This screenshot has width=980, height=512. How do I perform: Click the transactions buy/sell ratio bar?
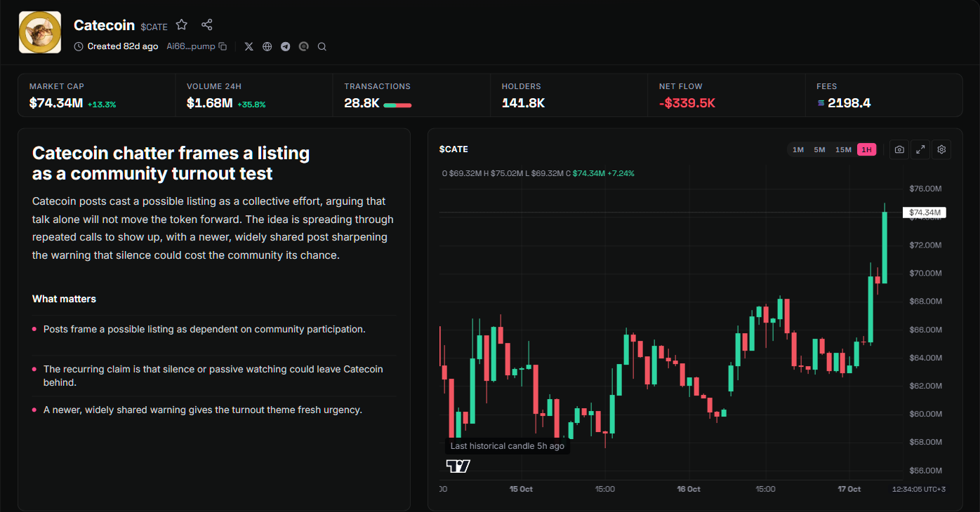(x=397, y=105)
